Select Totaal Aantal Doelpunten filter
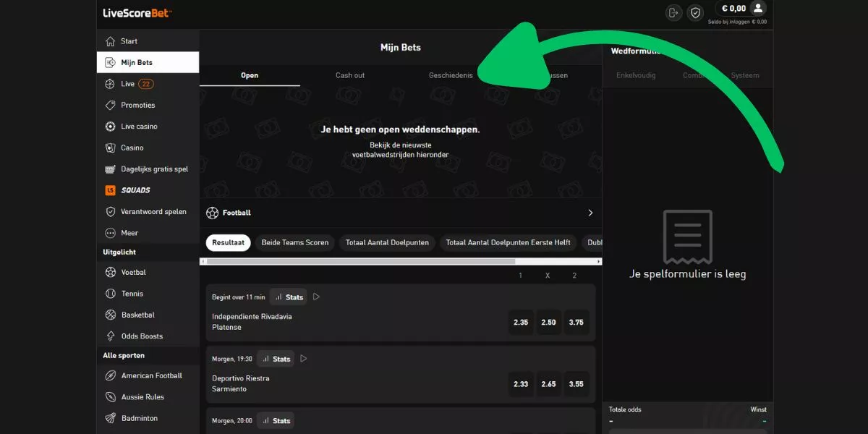Image resolution: width=868 pixels, height=434 pixels. (x=388, y=242)
